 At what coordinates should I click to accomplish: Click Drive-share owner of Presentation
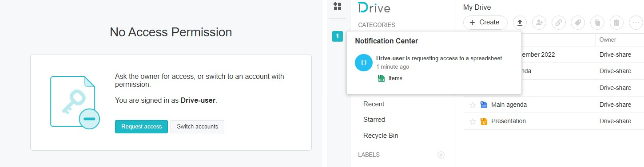coord(615,121)
